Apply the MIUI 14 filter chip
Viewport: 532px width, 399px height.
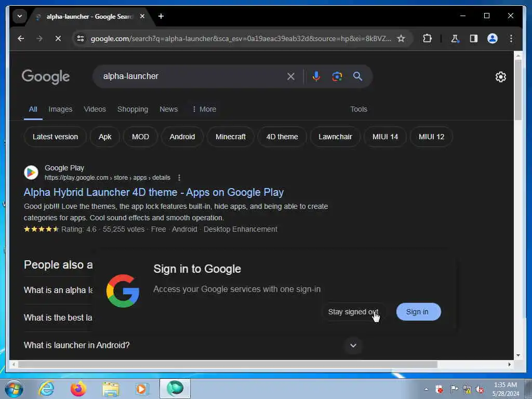pyautogui.click(x=385, y=137)
